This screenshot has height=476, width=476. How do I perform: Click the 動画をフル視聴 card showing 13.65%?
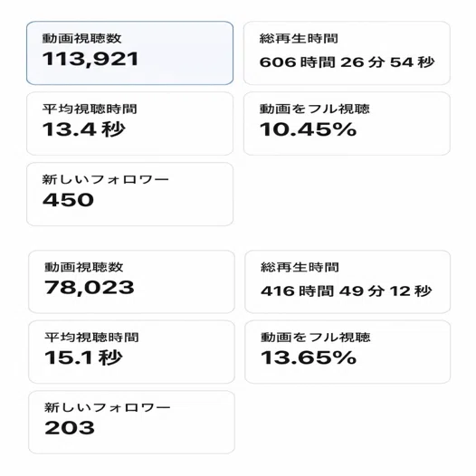[347, 352]
